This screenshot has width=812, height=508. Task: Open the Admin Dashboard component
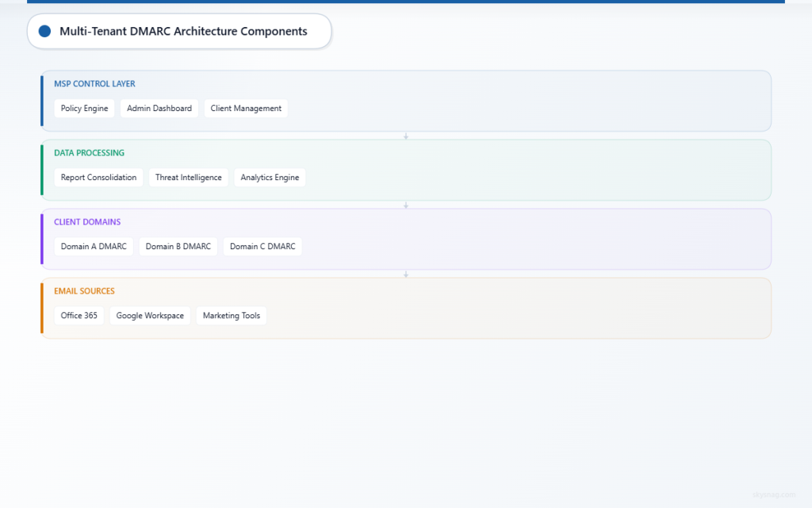[x=159, y=108]
